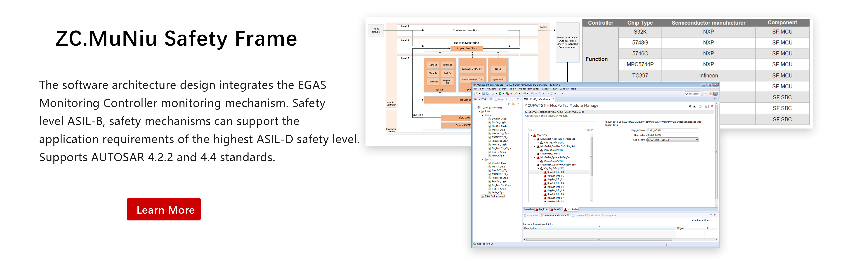The image size is (868, 262).
Task: Click the New file toolbar icon
Action: pos(476,94)
